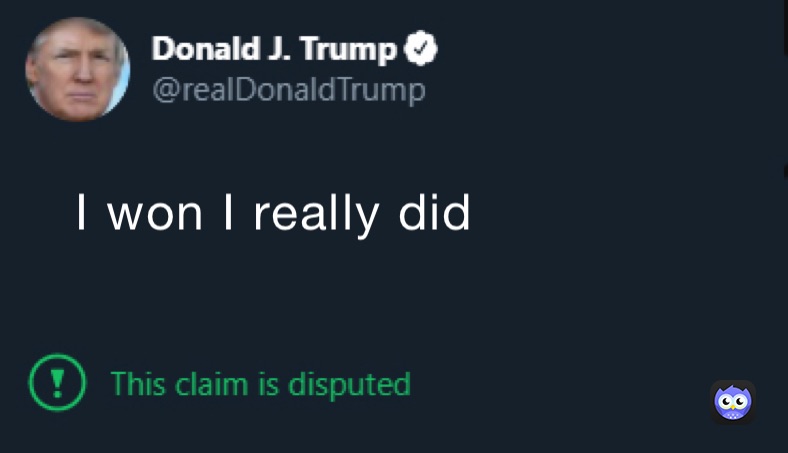
Task: Click the @realDonaldTrump handle
Action: click(288, 90)
